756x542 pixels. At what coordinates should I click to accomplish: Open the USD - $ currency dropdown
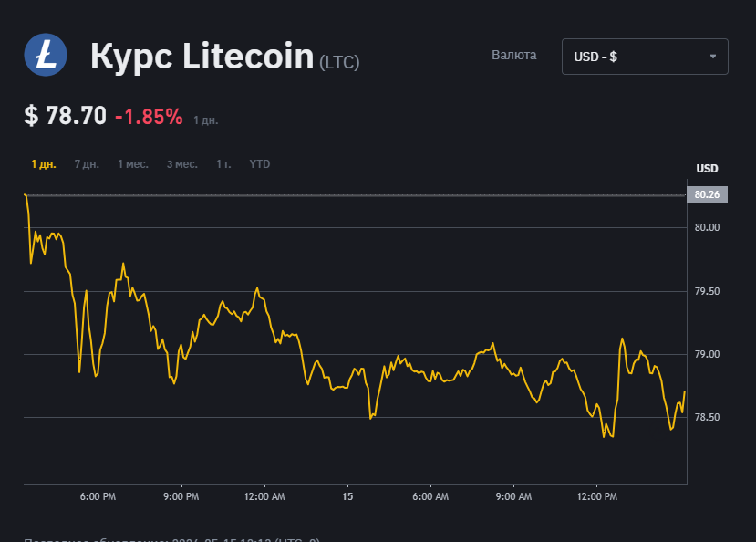tap(645, 57)
